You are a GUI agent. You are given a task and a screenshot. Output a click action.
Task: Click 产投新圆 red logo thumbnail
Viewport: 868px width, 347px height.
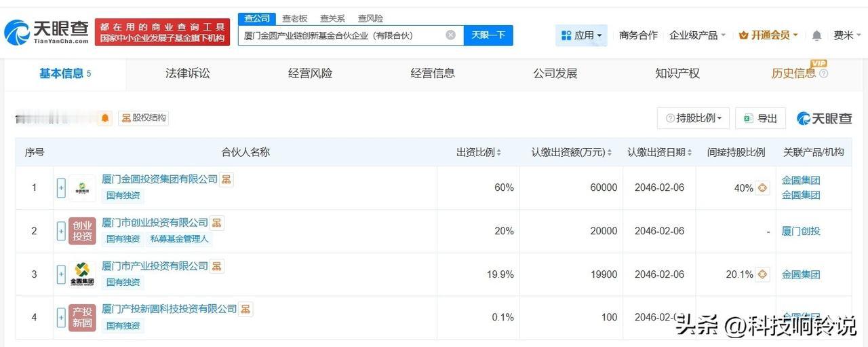pos(82,317)
